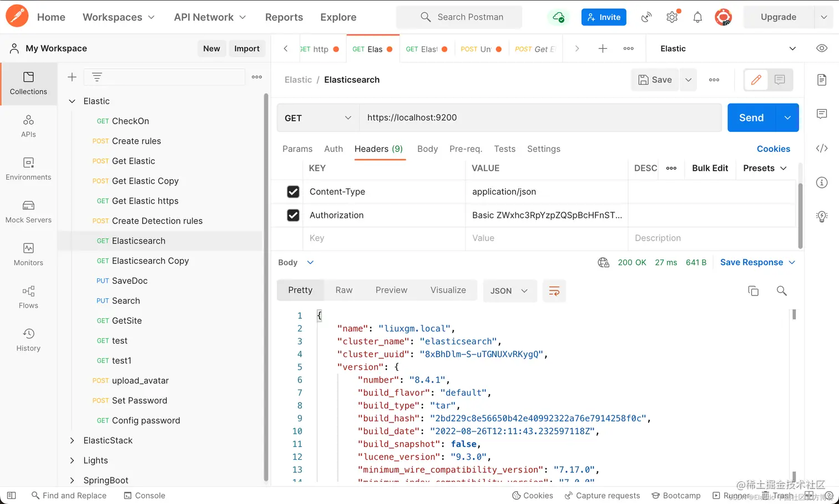Click the Search Postman field
The width and height of the screenshot is (839, 504).
click(459, 17)
